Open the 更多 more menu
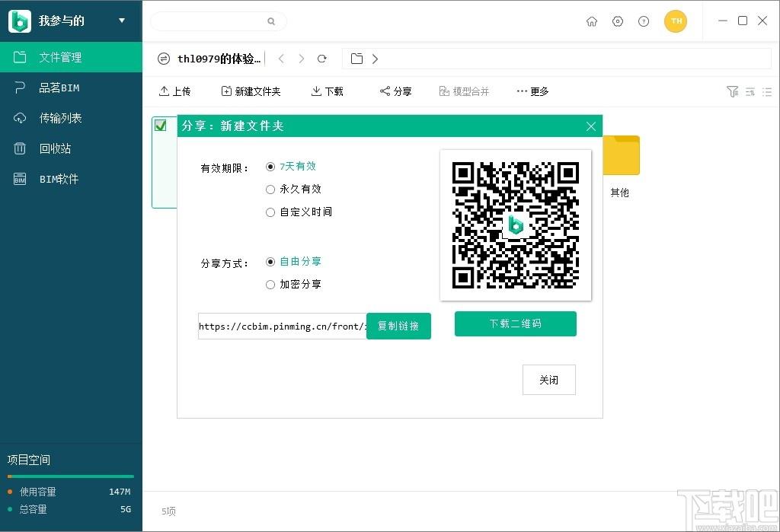This screenshot has width=780, height=532. [532, 91]
